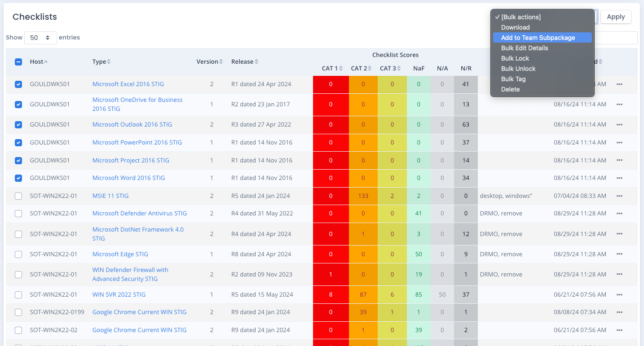Click the 'desktop, windows"' tag text
The width and height of the screenshot is (644, 346).
(x=506, y=196)
